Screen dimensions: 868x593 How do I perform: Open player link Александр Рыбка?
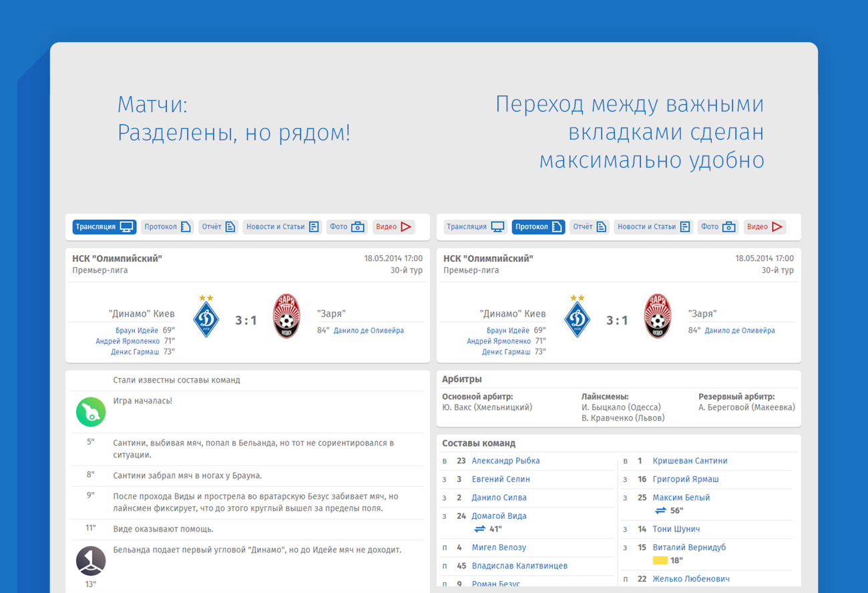505,461
